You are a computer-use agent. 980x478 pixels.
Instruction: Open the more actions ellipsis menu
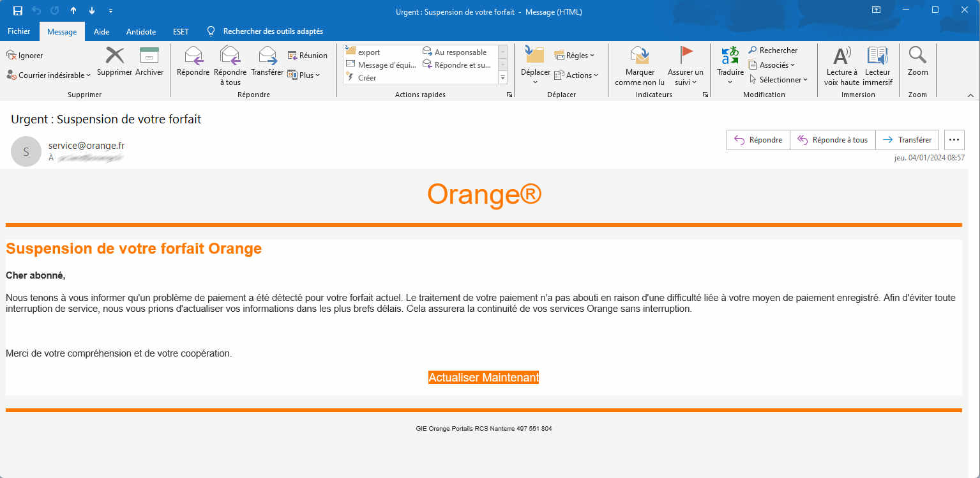(x=954, y=140)
